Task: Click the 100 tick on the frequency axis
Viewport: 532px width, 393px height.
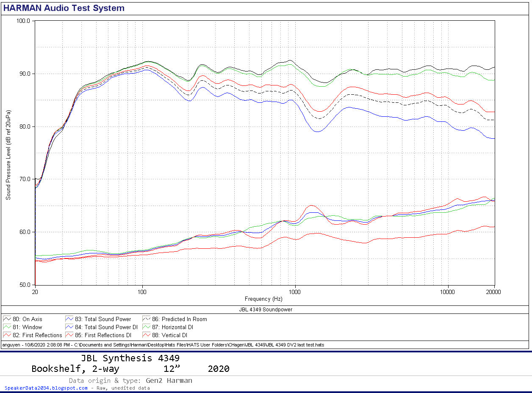Action: pos(142,292)
